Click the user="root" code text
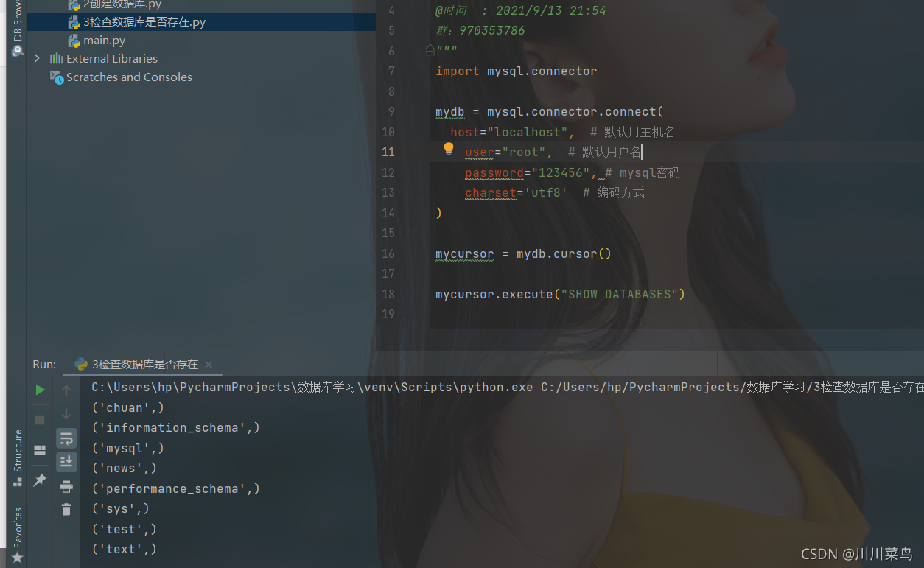924x568 pixels. pos(505,152)
